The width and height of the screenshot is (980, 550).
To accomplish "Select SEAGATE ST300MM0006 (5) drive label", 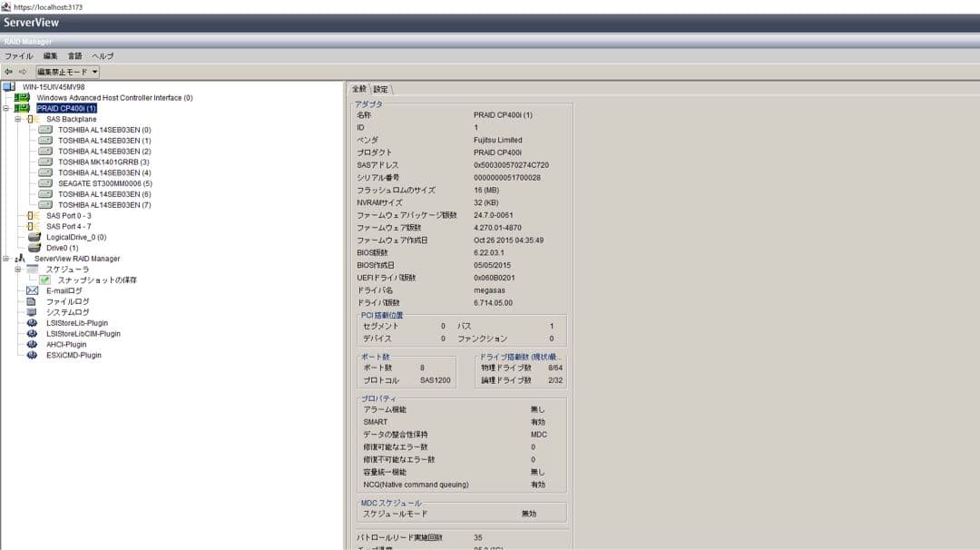I will coord(105,183).
